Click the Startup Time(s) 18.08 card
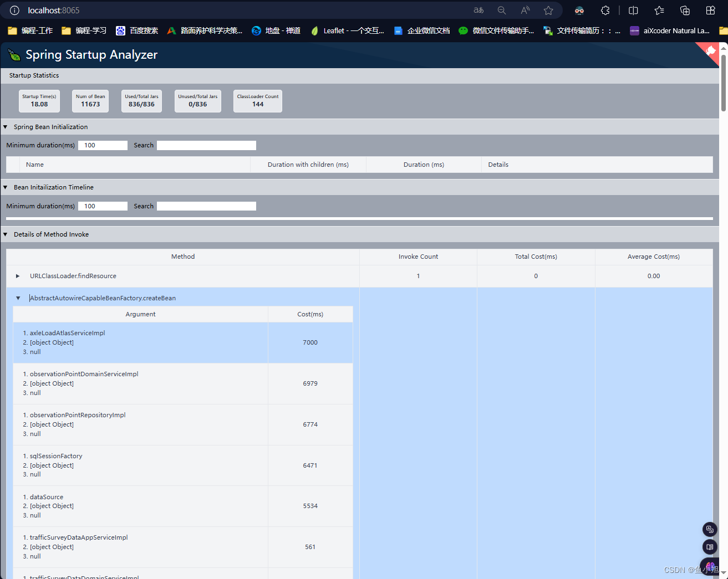This screenshot has width=728, height=579. point(39,101)
